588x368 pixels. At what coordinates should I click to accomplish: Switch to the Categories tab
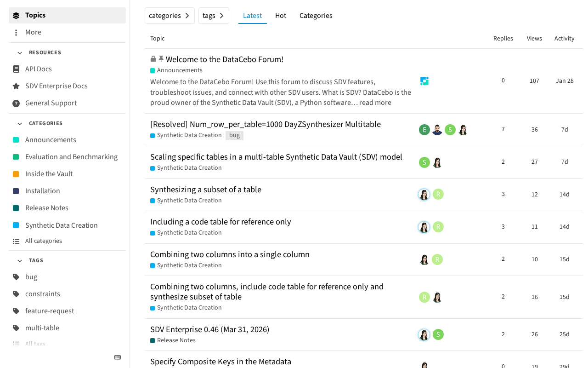point(316,16)
